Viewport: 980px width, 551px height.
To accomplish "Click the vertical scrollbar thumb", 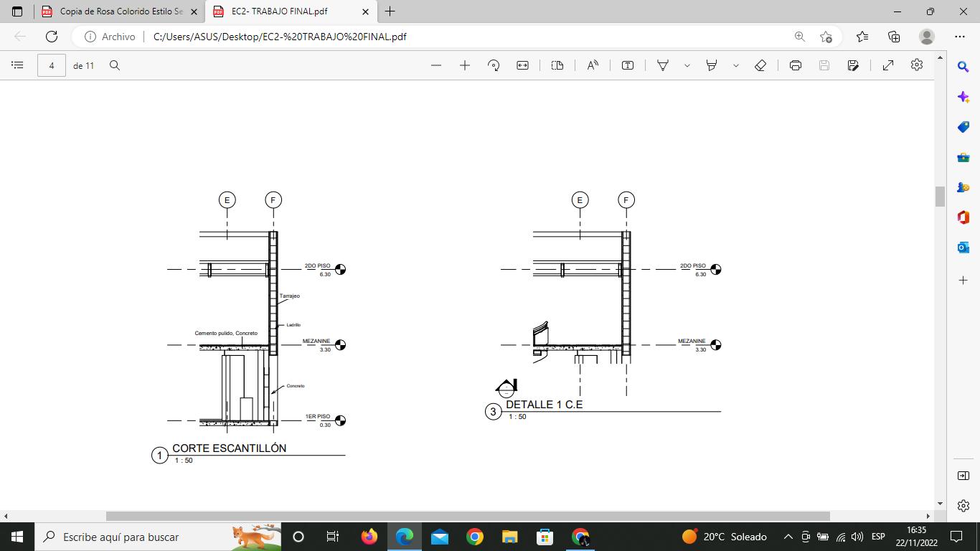I will point(940,196).
